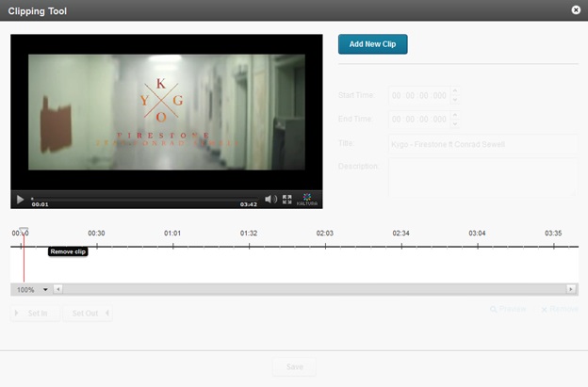The height and width of the screenshot is (387, 588).
Task: Click the 01:01 timeline label
Action: coord(172,233)
